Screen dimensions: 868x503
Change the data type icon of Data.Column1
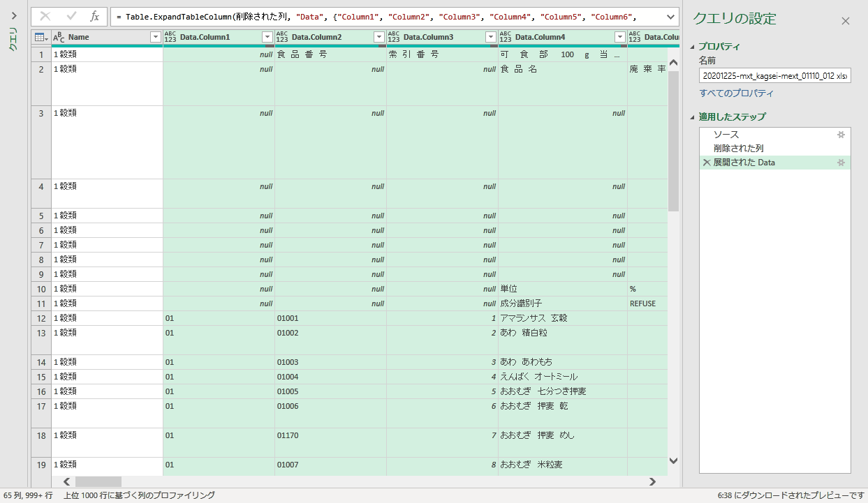pyautogui.click(x=170, y=37)
